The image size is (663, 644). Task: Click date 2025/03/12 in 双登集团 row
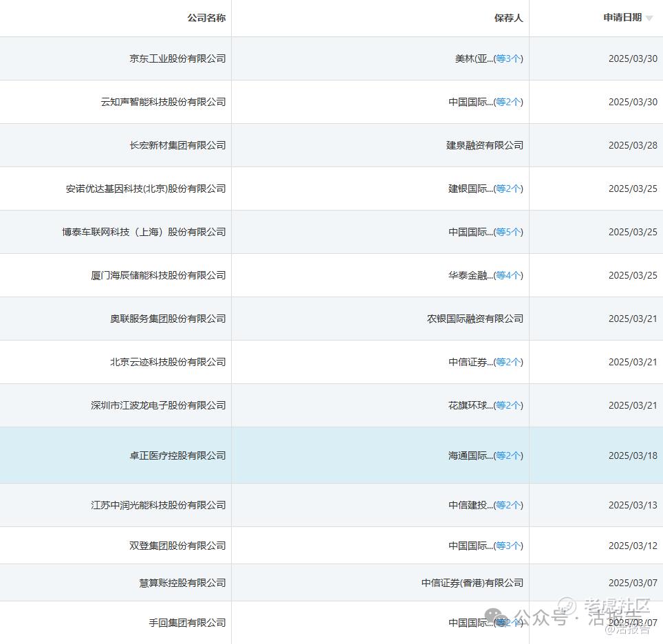click(633, 546)
